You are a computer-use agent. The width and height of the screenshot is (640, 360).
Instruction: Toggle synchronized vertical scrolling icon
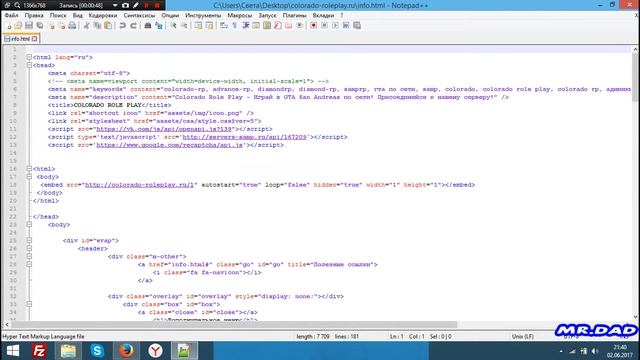198,26
